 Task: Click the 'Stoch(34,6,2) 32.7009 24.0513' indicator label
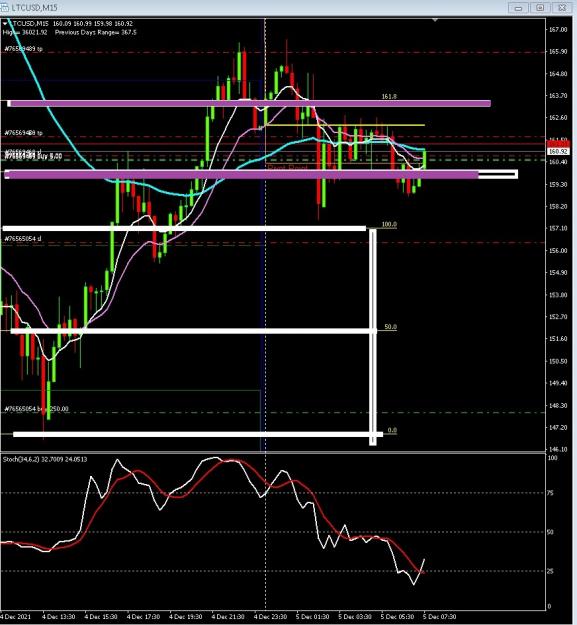click(x=45, y=460)
